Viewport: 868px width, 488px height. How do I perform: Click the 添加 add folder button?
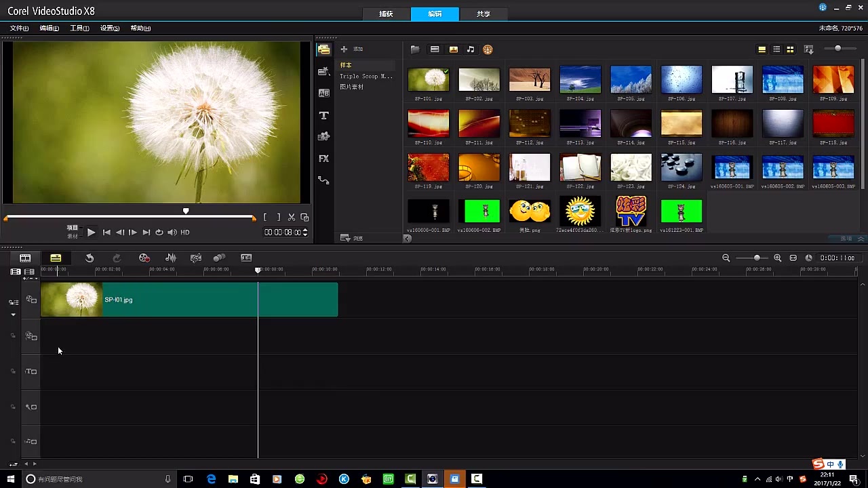pyautogui.click(x=351, y=49)
